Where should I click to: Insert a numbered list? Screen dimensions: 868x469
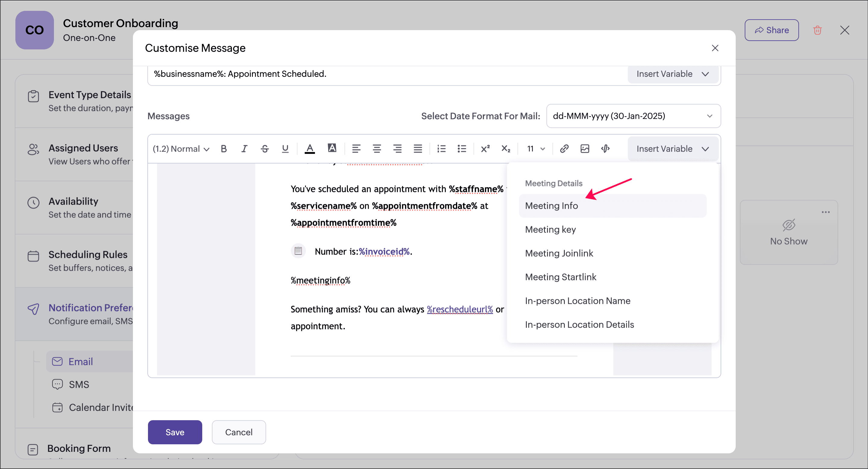pos(441,149)
